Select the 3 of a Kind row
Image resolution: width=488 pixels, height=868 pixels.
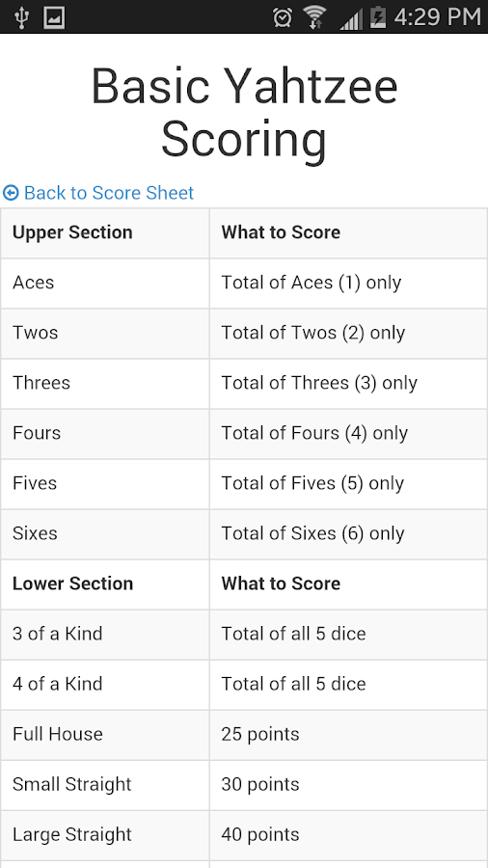244,635
